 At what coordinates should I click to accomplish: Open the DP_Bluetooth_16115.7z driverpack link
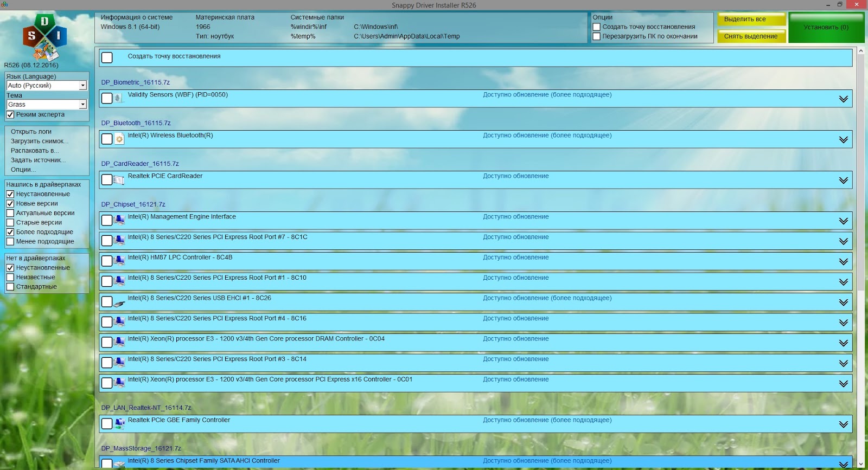[136, 123]
